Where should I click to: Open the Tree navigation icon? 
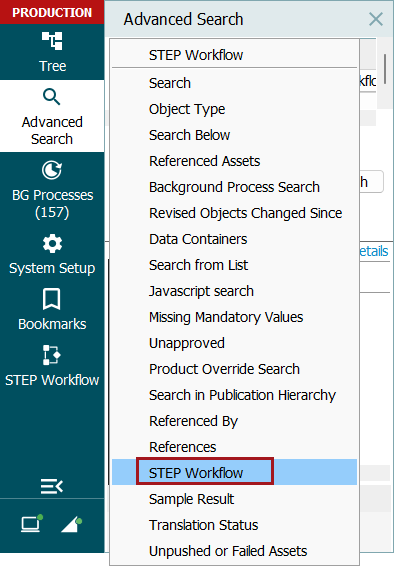[x=52, y=40]
